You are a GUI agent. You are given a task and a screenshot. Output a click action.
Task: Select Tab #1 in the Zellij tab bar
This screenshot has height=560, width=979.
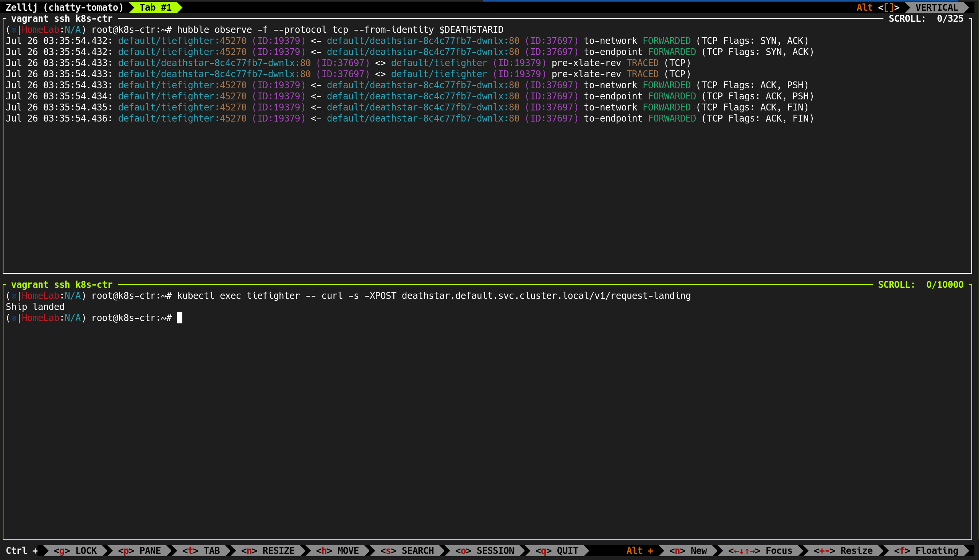click(x=155, y=7)
